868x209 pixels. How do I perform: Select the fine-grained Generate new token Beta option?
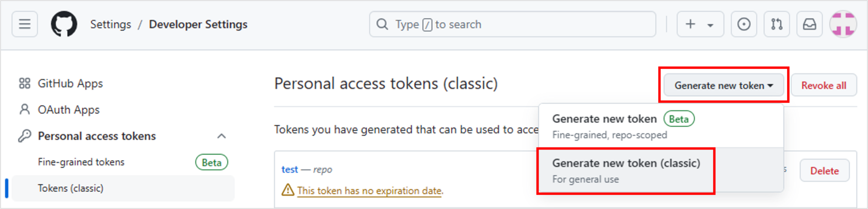click(661, 126)
